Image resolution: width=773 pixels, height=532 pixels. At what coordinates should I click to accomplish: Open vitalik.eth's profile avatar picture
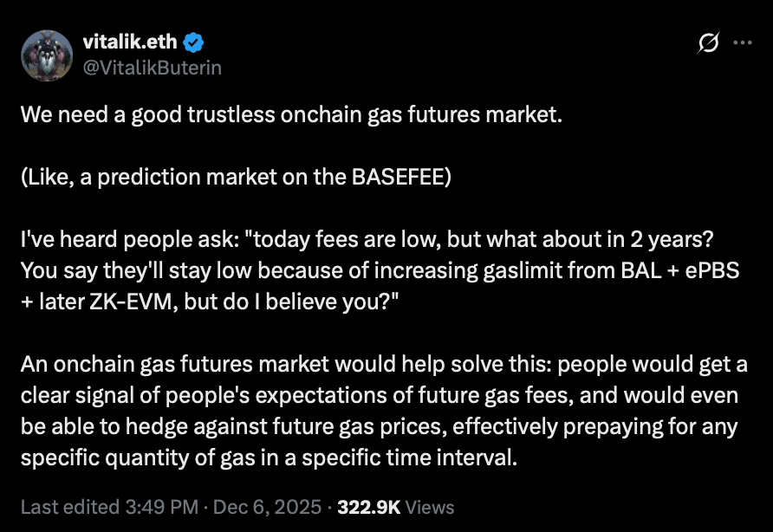tap(44, 54)
